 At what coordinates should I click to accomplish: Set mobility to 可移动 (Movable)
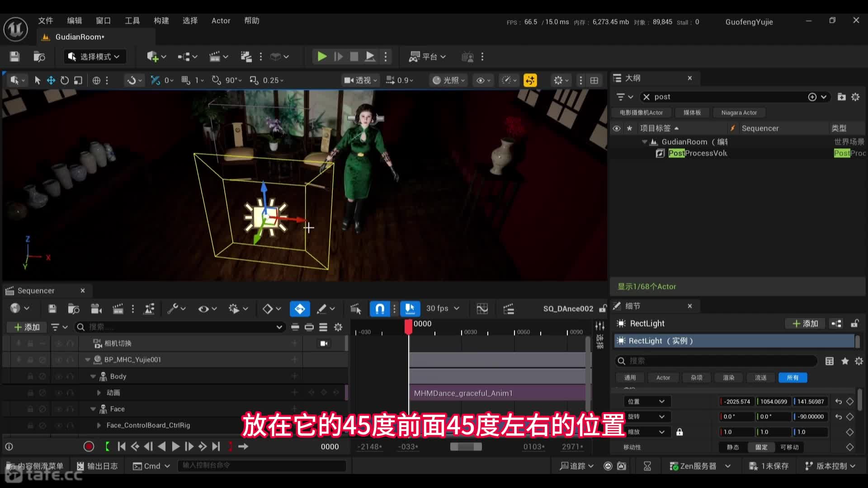(x=789, y=447)
